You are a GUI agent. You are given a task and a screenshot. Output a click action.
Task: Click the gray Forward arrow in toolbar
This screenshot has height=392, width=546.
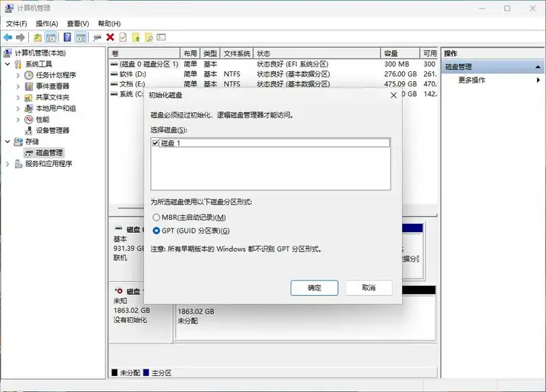[20, 37]
